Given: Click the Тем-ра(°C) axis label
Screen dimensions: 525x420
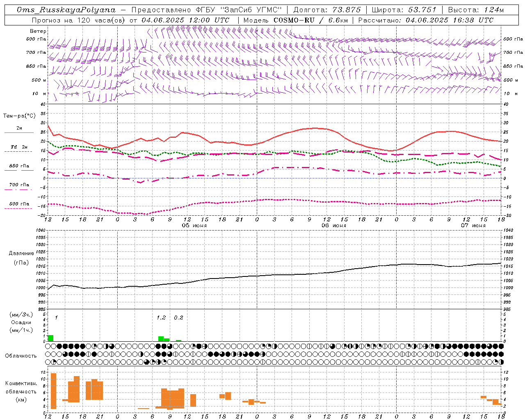Looking at the screenshot, I should 19,116.
